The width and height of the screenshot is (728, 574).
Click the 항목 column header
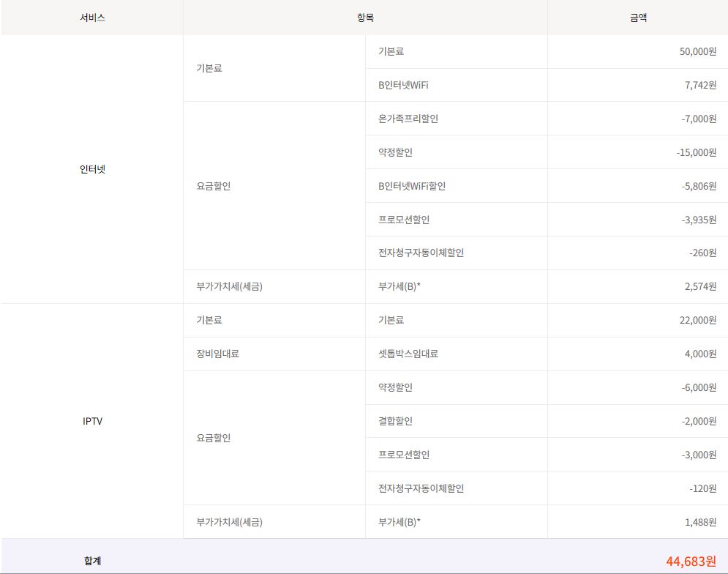pyautogui.click(x=365, y=18)
